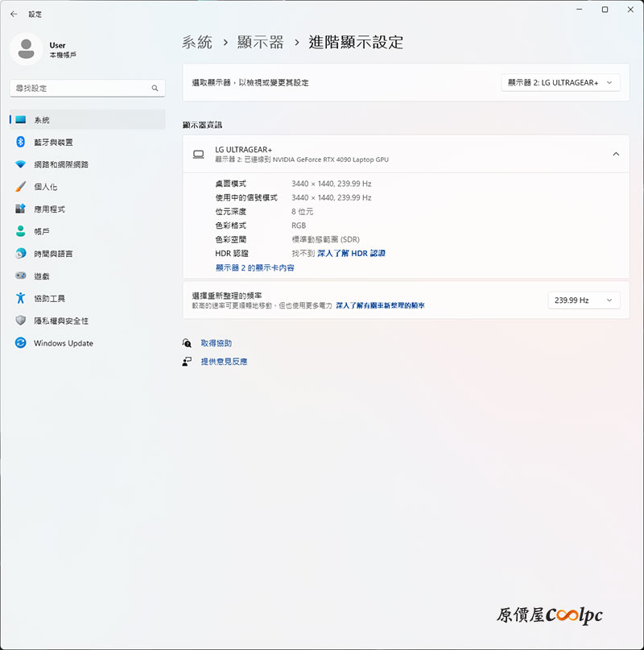Maximize the Settings window
The width and height of the screenshot is (644, 650).
coord(605,9)
